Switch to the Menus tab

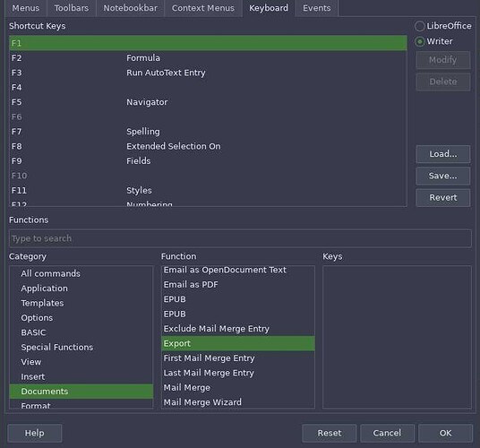(26, 8)
